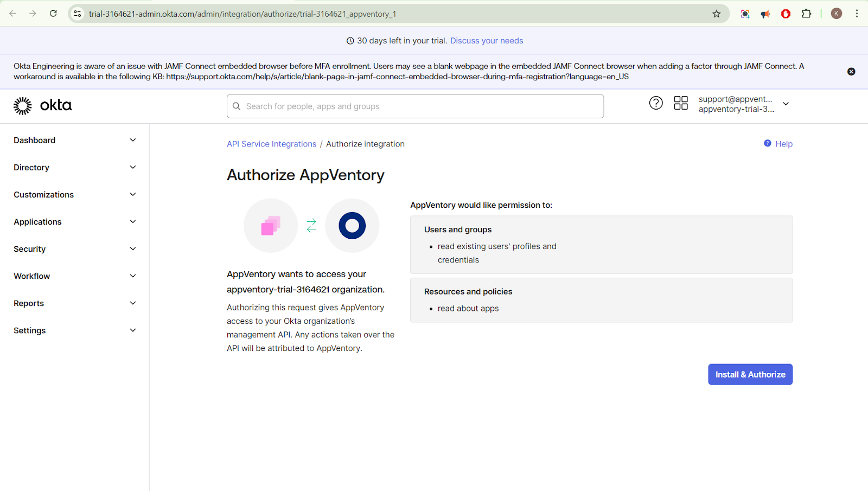Select Security in the sidebar
Viewport: 868px width, 491px height.
click(30, 248)
